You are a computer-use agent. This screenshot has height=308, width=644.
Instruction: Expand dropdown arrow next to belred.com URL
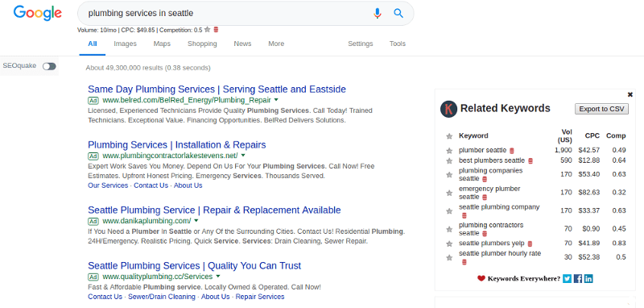276,100
